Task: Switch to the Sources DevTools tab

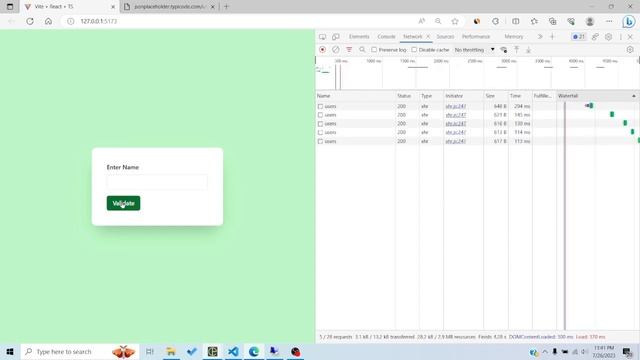Action: click(x=445, y=37)
